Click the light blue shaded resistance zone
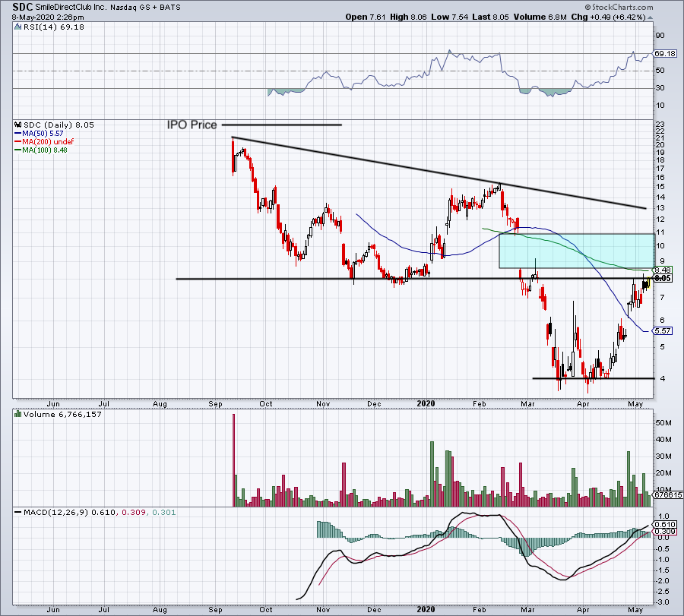The width and height of the screenshot is (684, 616). pos(577,251)
